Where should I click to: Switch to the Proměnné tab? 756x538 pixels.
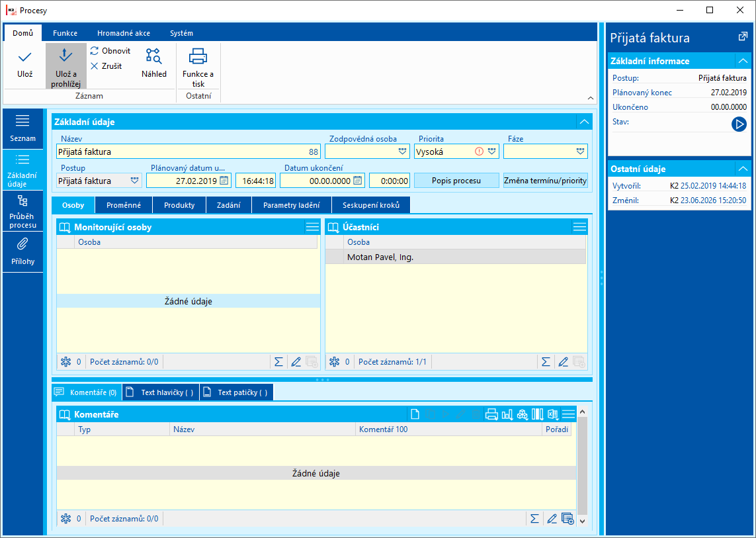124,205
